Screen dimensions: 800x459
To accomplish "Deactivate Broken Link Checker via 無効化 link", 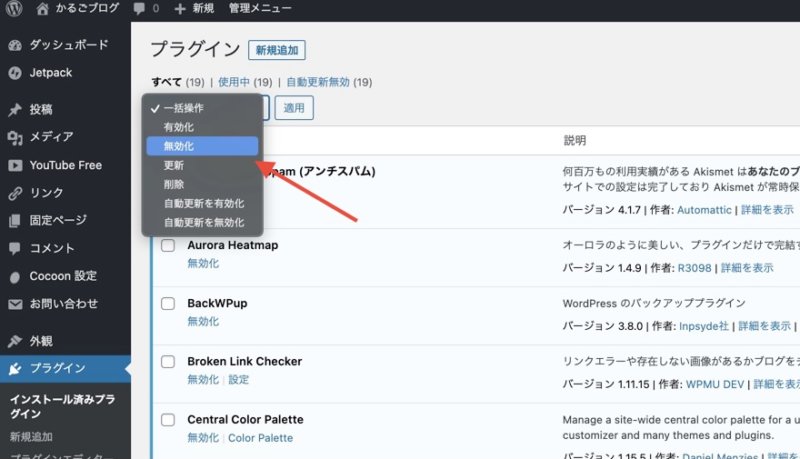I will pyautogui.click(x=203, y=380).
